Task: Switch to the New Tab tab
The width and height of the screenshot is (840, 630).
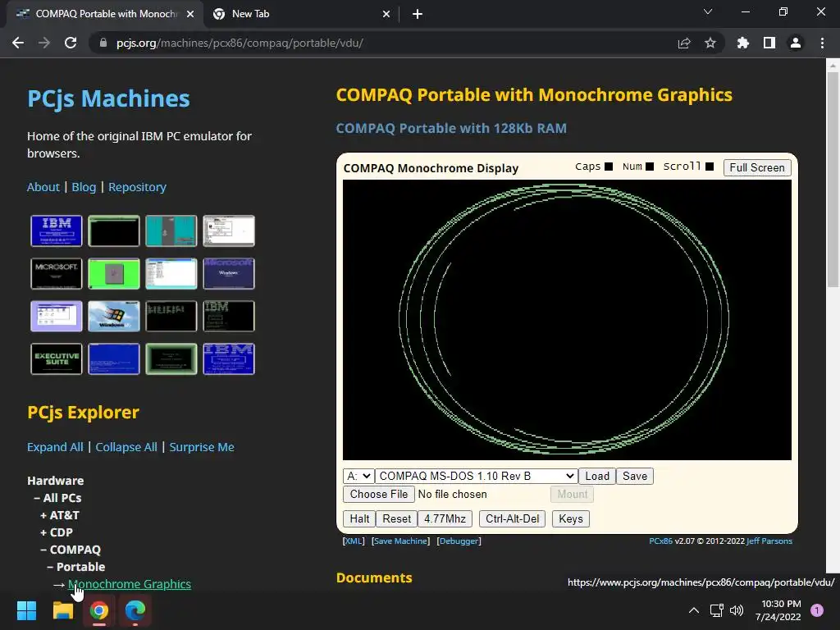Action: coord(300,14)
